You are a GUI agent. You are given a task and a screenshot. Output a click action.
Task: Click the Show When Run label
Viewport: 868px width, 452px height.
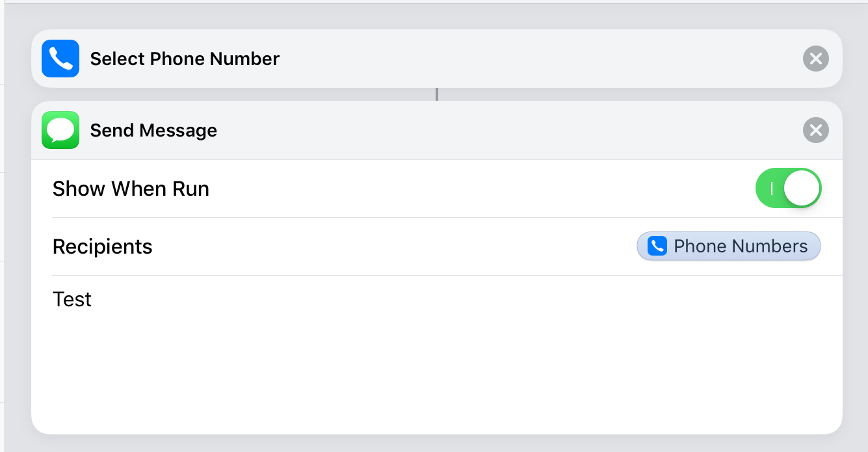tap(131, 189)
